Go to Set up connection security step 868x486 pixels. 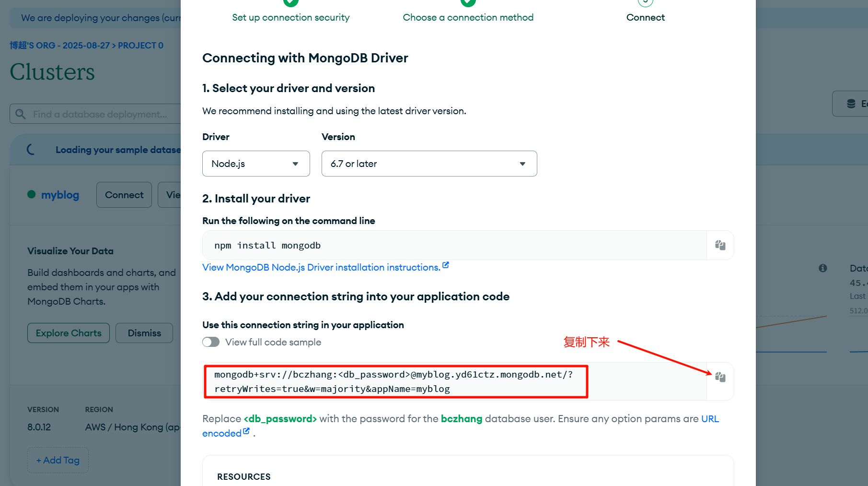(x=290, y=17)
